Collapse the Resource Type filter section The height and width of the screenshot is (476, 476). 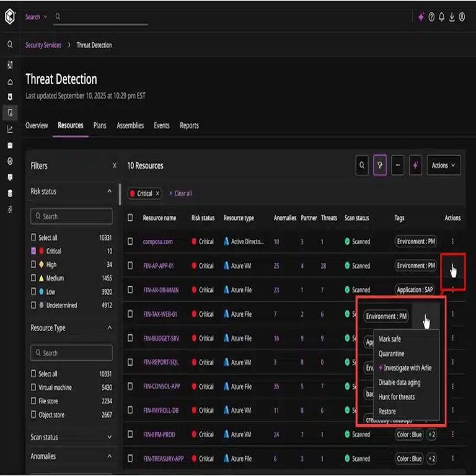(x=110, y=328)
